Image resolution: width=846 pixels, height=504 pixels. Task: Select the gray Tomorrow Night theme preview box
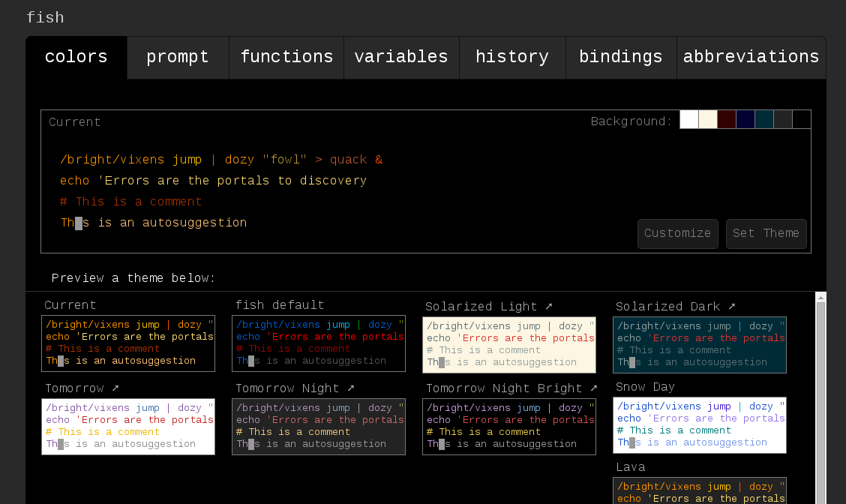click(x=319, y=427)
